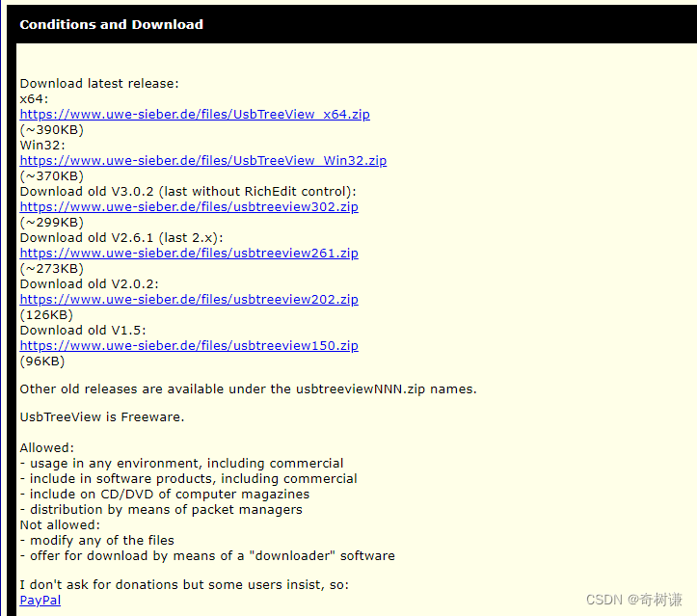Download old version usbtreeview150.zip

point(189,345)
